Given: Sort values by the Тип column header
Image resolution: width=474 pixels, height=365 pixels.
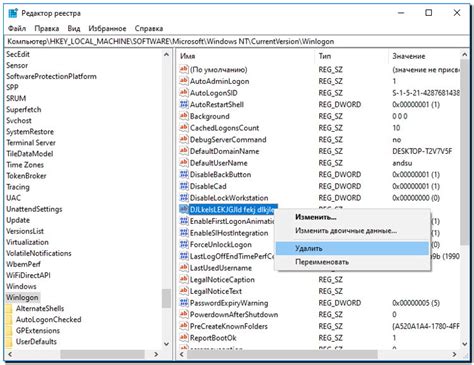Looking at the screenshot, I should coord(352,56).
